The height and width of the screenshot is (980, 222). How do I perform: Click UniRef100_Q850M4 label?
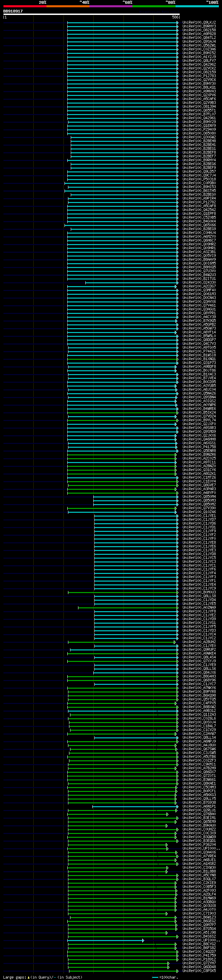(x=199, y=496)
